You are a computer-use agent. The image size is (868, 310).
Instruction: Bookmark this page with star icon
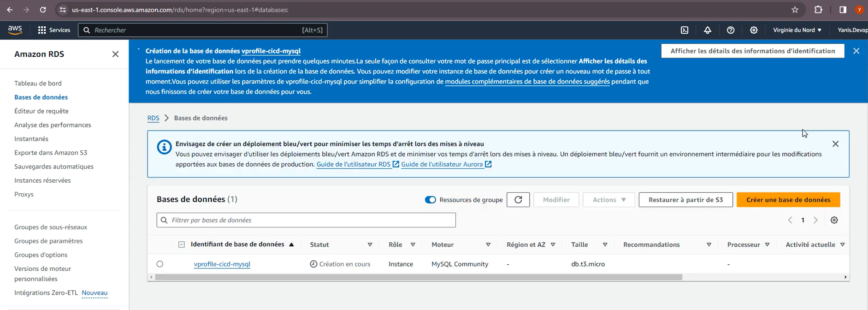coord(795,10)
